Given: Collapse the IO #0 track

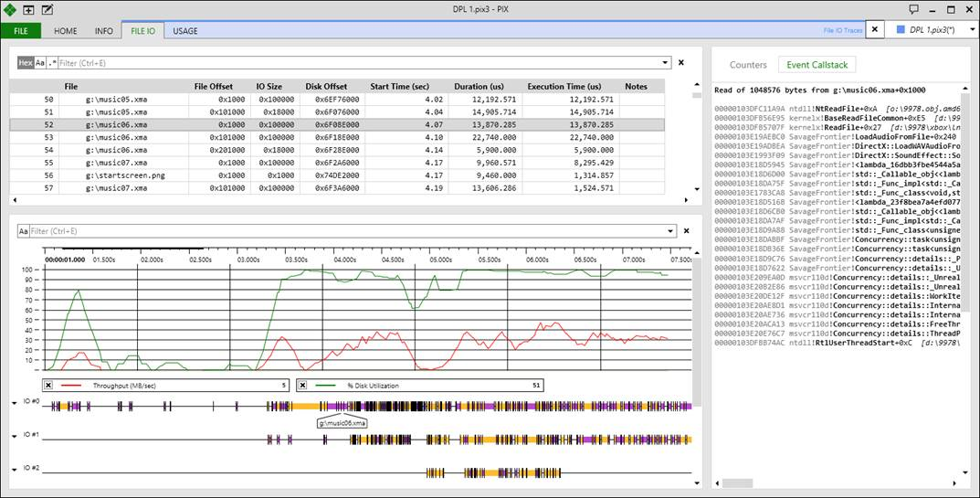Looking at the screenshot, I should (x=15, y=404).
